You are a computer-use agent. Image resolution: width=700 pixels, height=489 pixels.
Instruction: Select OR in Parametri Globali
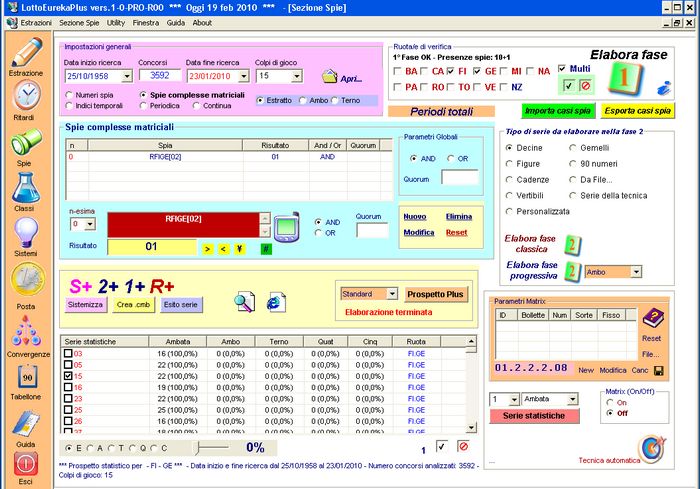tap(450, 159)
